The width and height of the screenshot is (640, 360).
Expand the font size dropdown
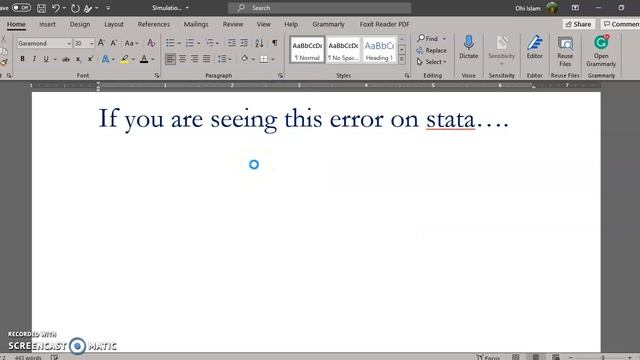tap(91, 43)
